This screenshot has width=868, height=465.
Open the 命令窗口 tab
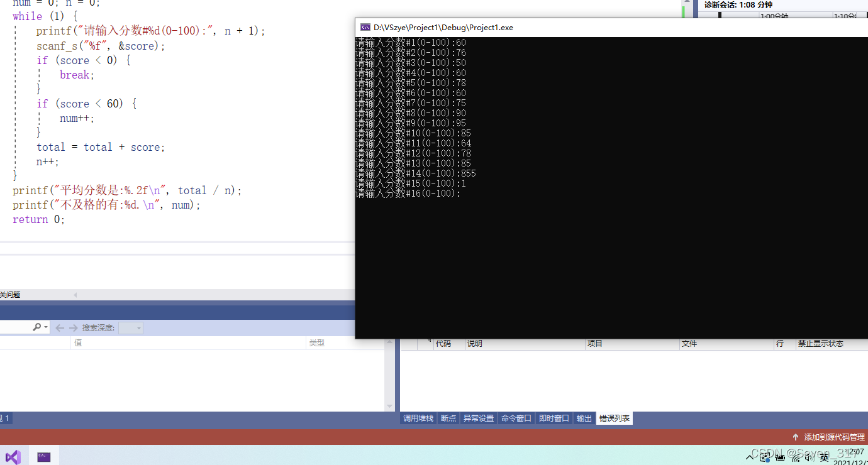516,418
